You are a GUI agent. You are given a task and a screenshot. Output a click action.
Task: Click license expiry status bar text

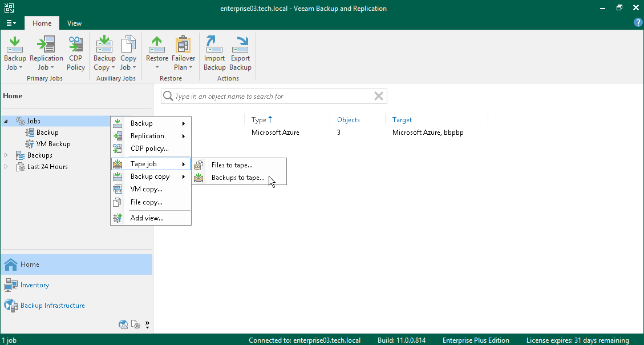pyautogui.click(x=577, y=340)
